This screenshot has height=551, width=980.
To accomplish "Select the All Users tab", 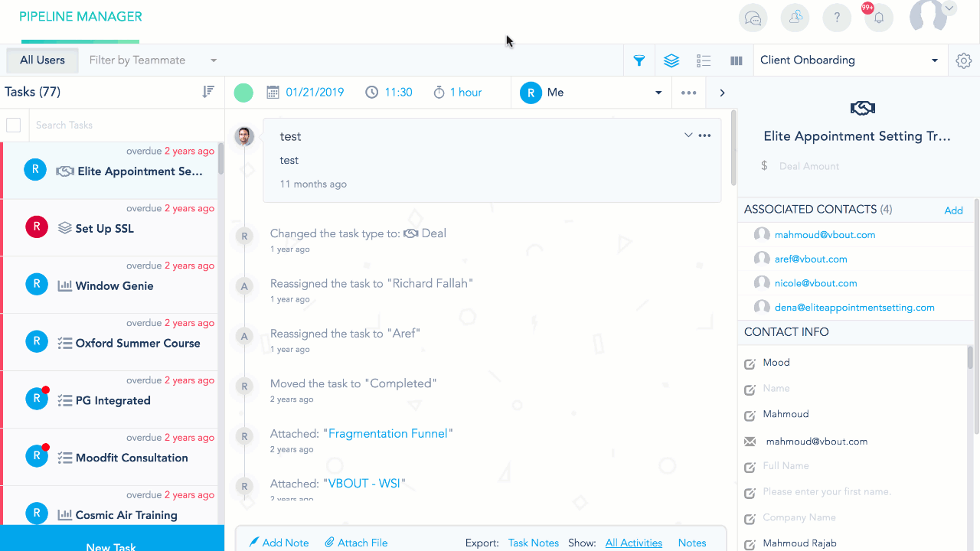I will click(42, 60).
